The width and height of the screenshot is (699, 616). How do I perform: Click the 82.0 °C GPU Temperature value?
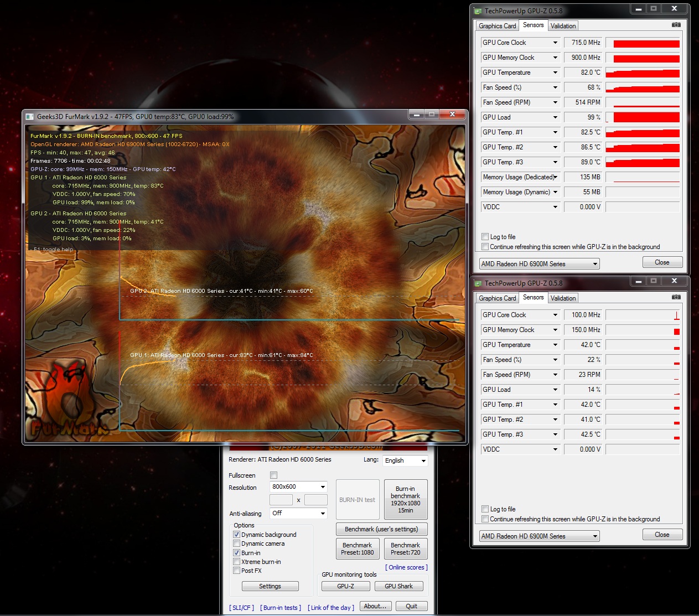pos(583,73)
